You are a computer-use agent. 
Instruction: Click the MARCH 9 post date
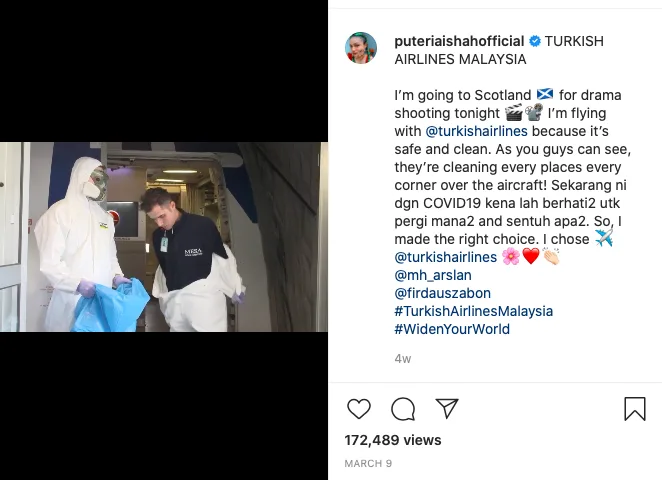click(368, 464)
